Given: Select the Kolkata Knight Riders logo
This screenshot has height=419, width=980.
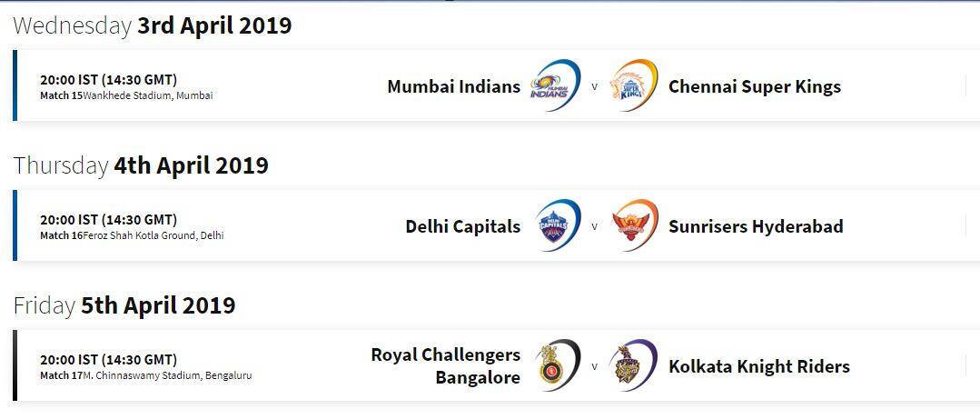Looking at the screenshot, I should (633, 366).
